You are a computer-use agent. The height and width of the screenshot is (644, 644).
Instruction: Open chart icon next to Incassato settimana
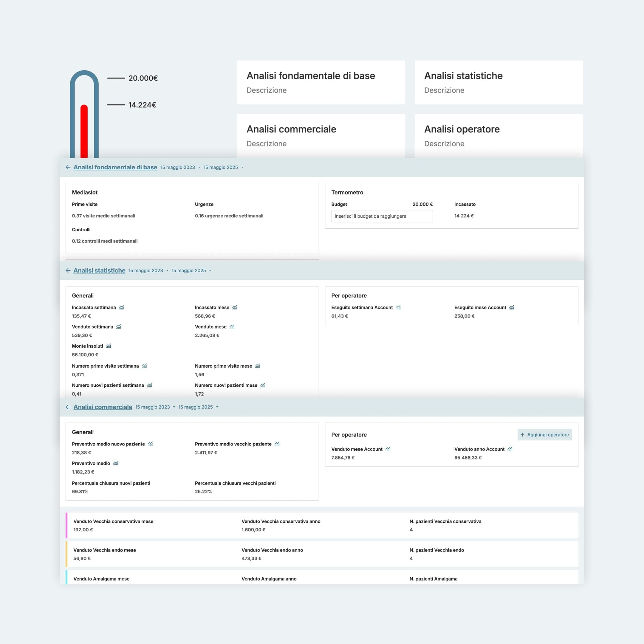tap(121, 307)
